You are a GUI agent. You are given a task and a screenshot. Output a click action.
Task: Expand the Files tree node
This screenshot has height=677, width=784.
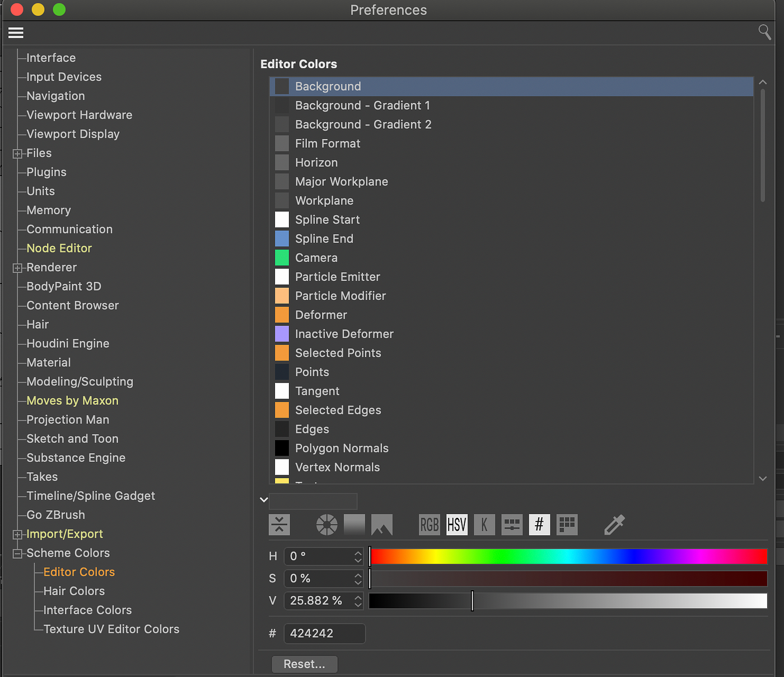click(x=17, y=153)
